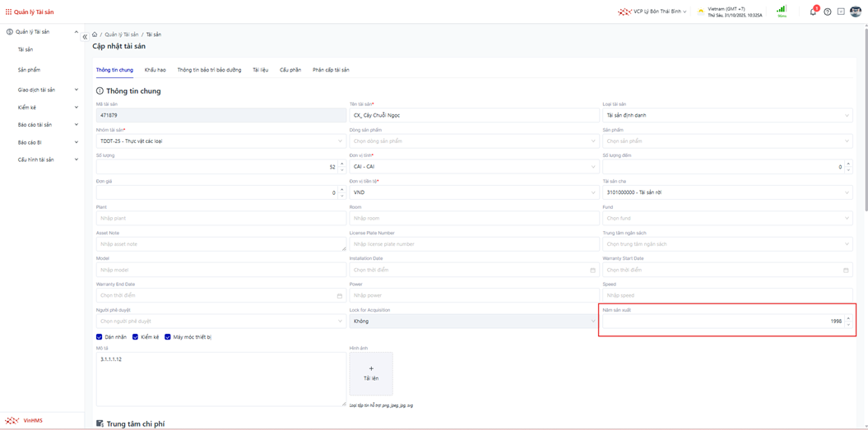Click the home breadcrumb icon
The width and height of the screenshot is (868, 430).
point(95,35)
